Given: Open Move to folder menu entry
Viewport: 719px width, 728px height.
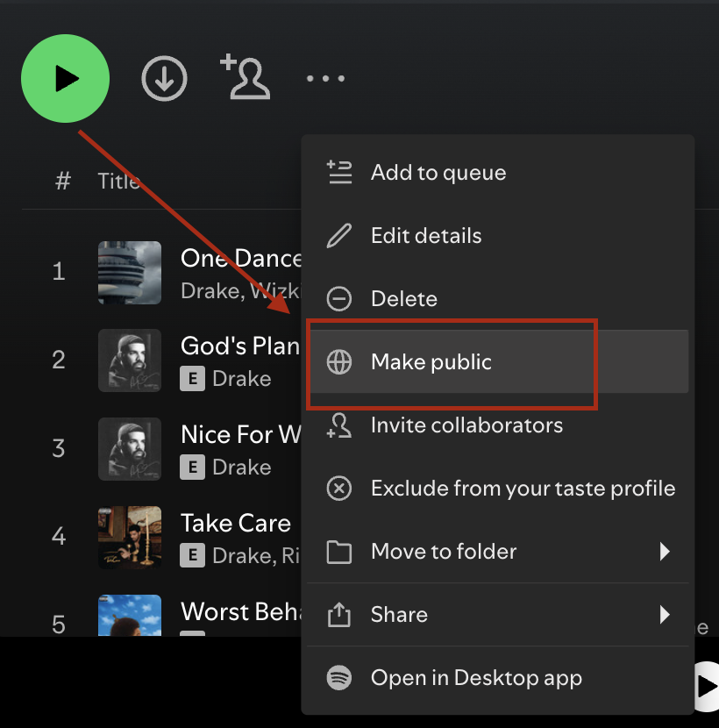Looking at the screenshot, I should tap(497, 551).
